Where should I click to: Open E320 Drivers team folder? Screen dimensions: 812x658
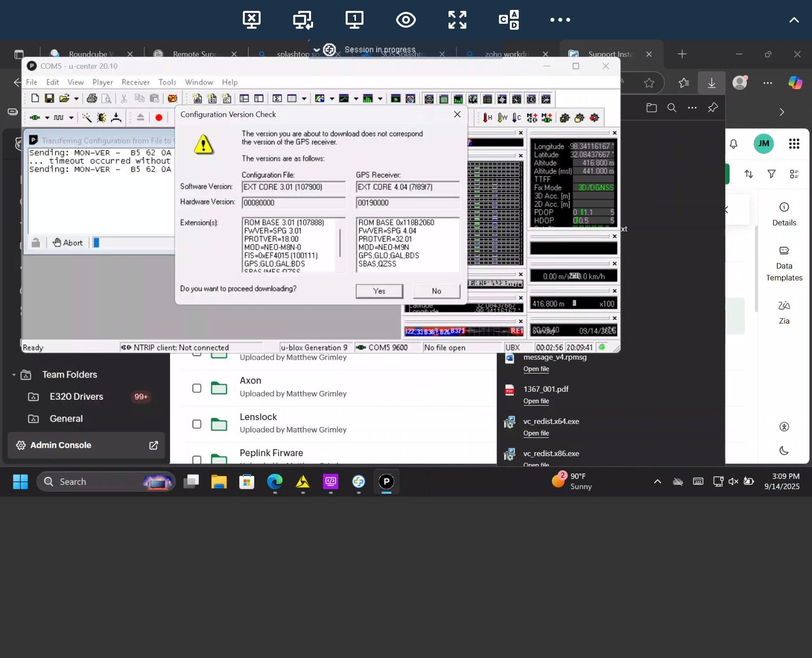click(76, 397)
